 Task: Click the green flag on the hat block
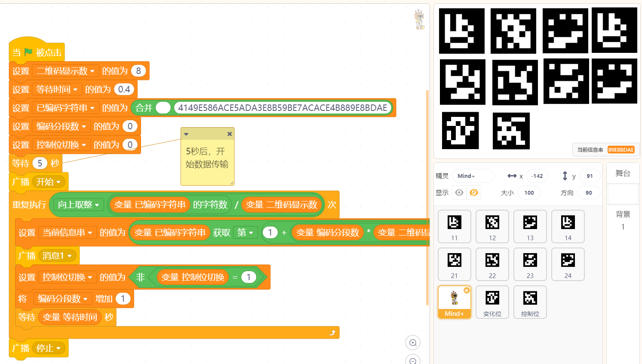(28, 52)
